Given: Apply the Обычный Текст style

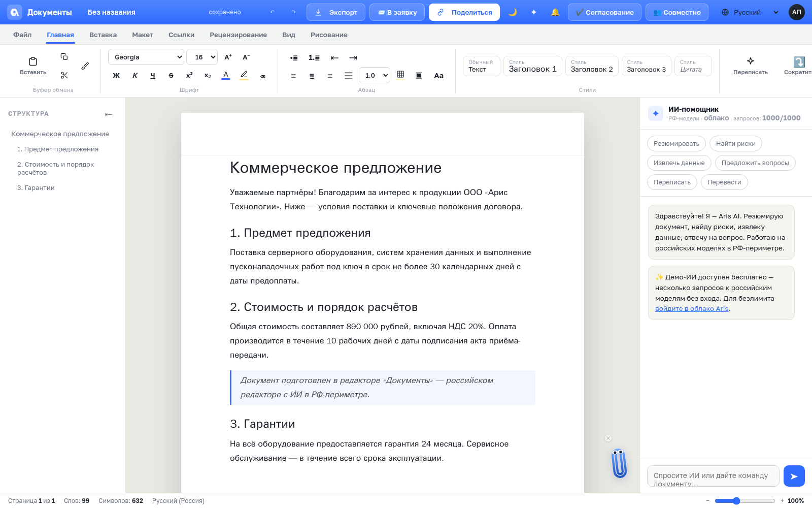Looking at the screenshot, I should coord(481,66).
